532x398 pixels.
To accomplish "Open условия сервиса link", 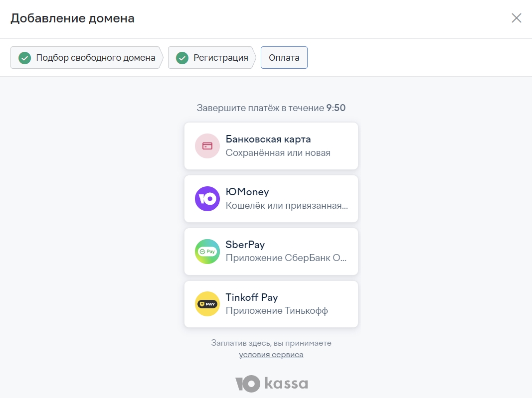I will point(271,355).
